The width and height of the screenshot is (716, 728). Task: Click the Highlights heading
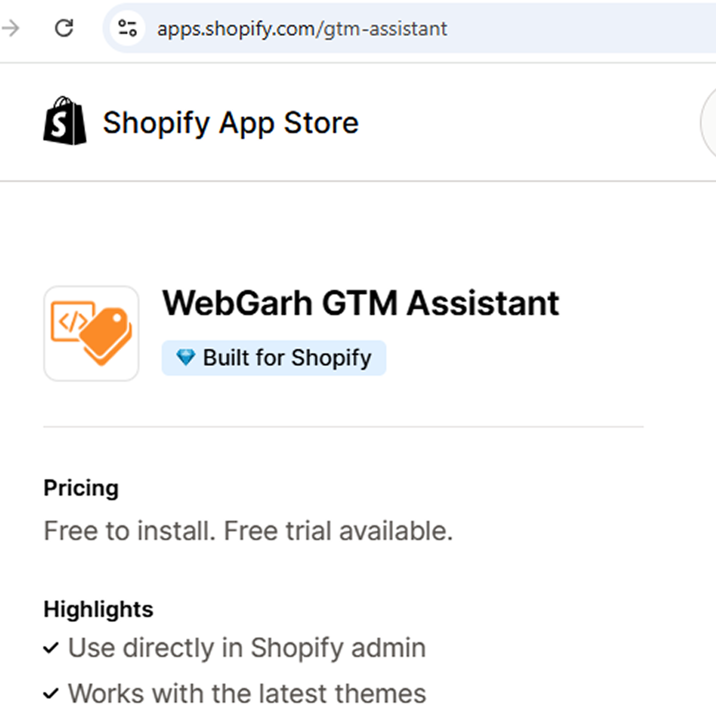[98, 609]
